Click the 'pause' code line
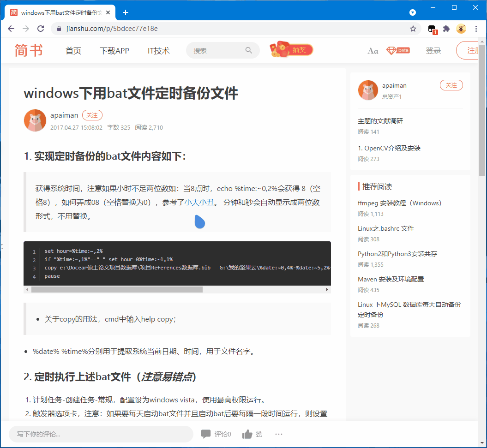 tap(52, 276)
